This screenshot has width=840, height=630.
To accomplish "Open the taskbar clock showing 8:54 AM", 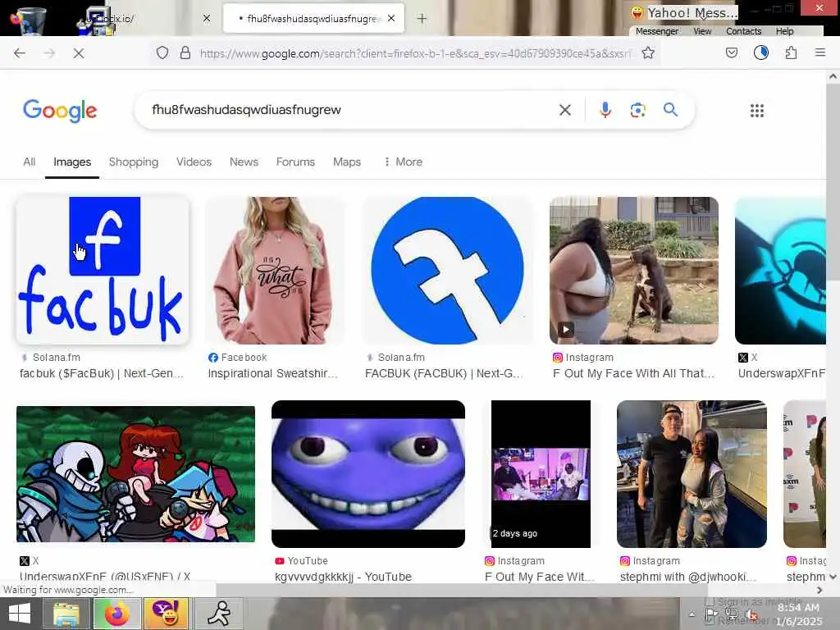I will pos(799,614).
